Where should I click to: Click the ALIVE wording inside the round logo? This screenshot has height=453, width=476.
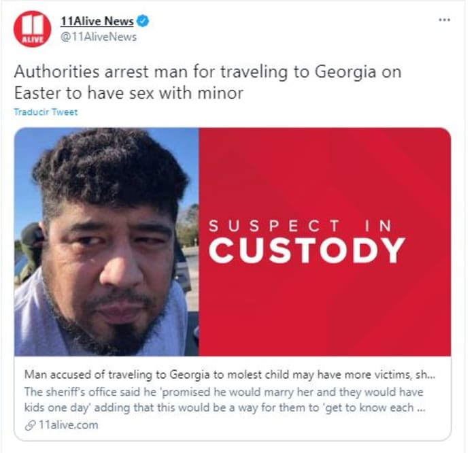[32, 39]
